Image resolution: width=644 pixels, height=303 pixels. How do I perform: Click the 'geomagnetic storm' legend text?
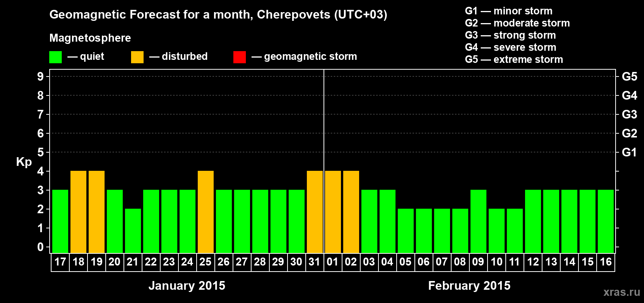[311, 57]
